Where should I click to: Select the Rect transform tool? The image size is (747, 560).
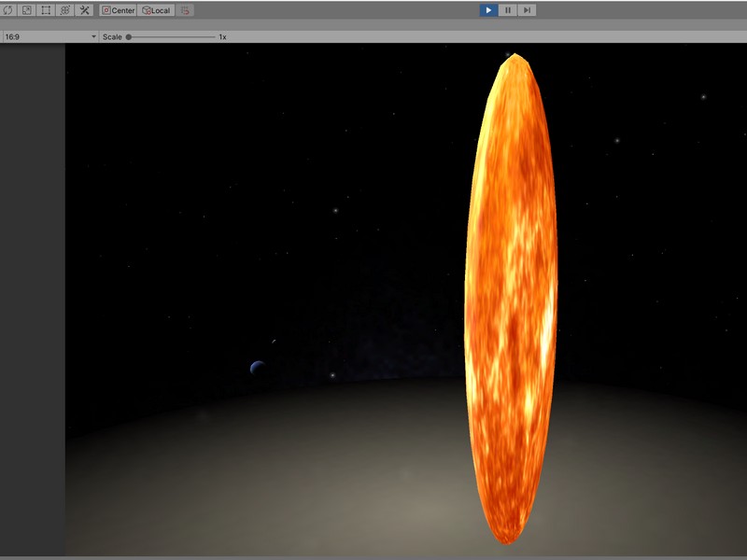pyautogui.click(x=45, y=10)
